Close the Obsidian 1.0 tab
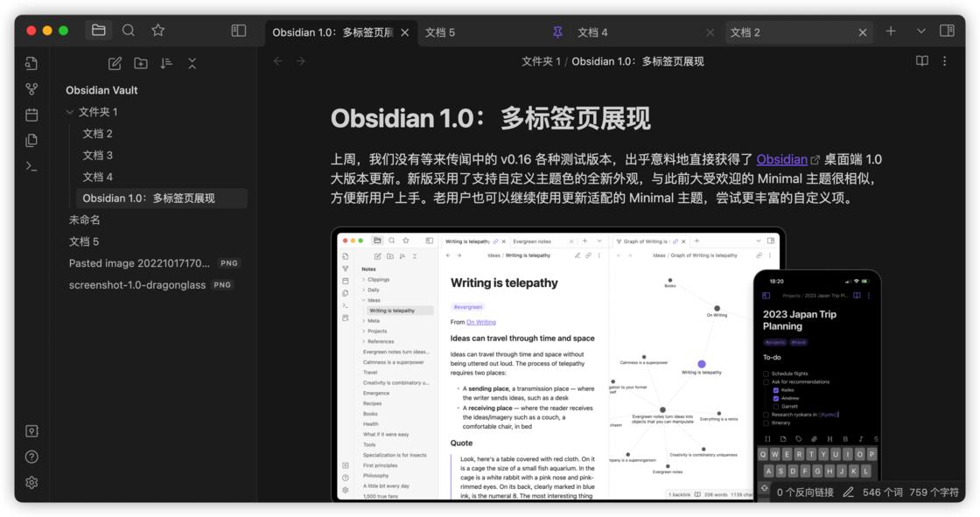The image size is (980, 517). click(405, 32)
